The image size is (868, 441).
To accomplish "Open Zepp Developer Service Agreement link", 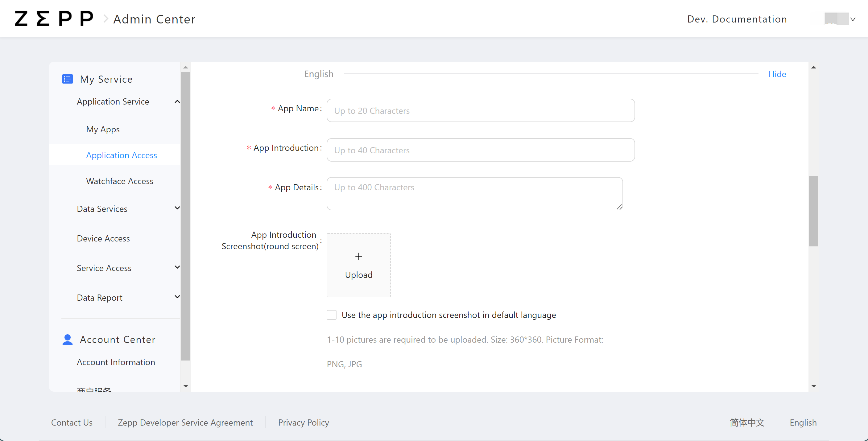I will [185, 422].
